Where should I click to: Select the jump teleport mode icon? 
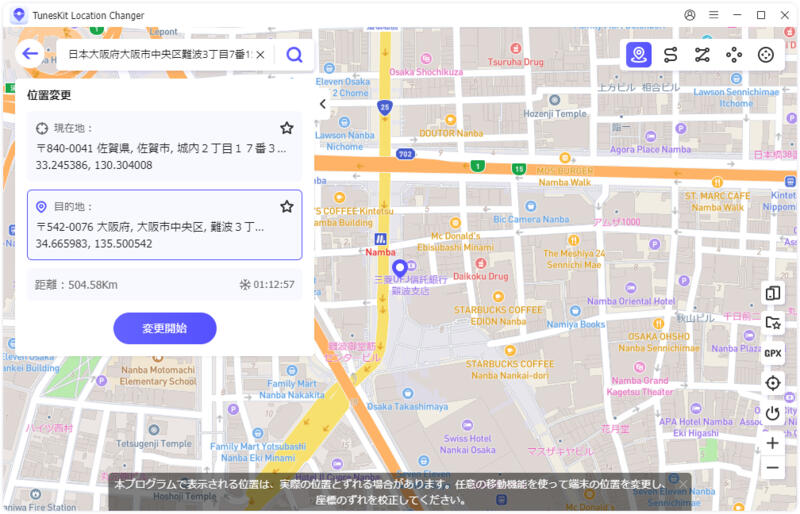(x=734, y=55)
